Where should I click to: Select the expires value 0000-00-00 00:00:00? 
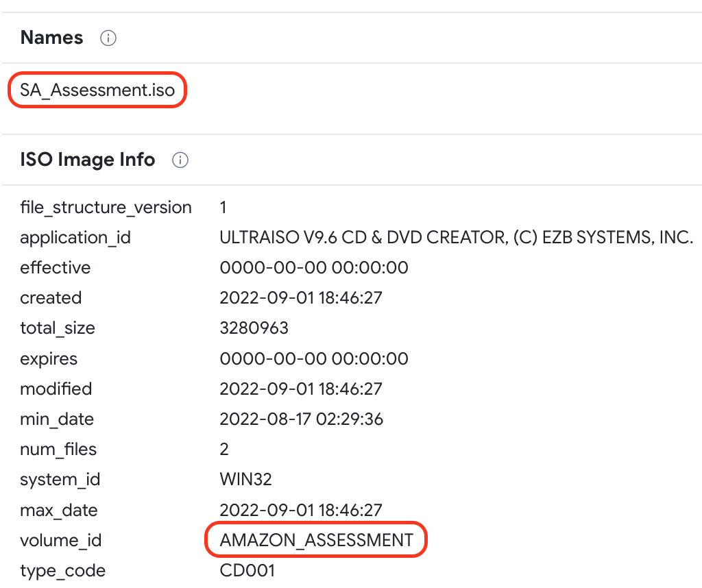click(x=314, y=359)
